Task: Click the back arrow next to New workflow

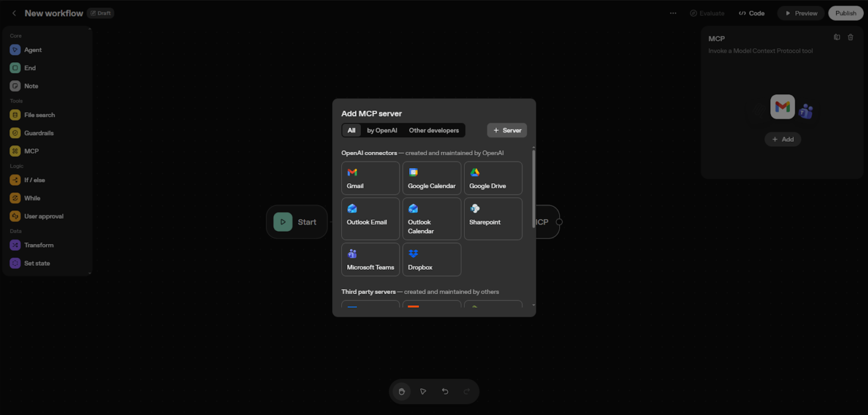Action: 14,13
